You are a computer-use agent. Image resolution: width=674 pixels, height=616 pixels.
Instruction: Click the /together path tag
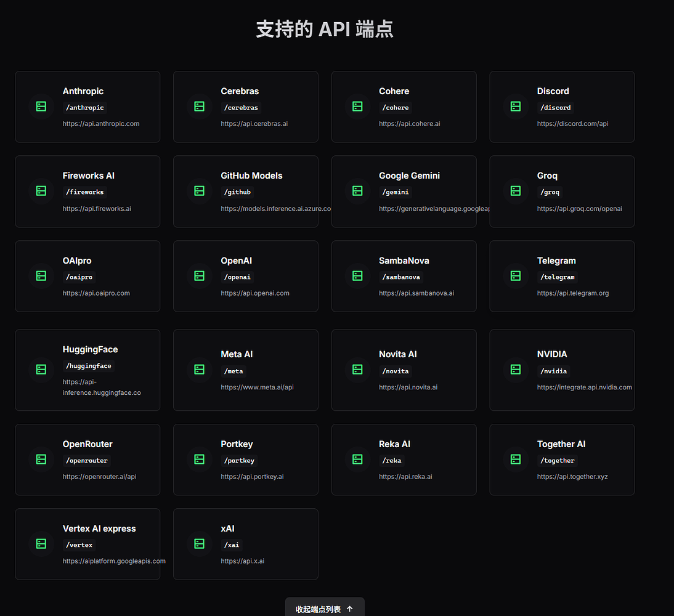click(558, 461)
